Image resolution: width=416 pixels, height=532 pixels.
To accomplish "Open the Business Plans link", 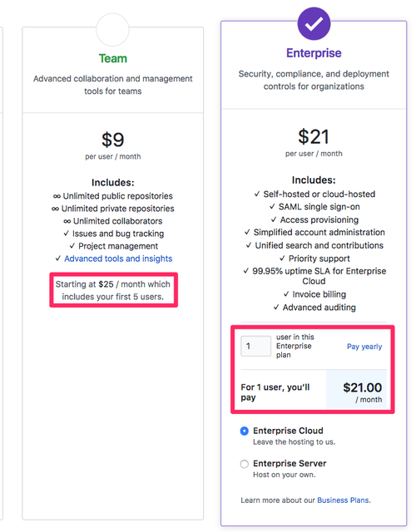I will (x=343, y=500).
